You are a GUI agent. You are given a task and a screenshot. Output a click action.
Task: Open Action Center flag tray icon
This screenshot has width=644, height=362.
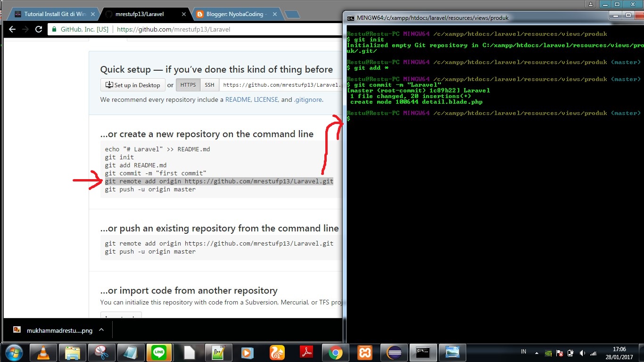(560, 352)
